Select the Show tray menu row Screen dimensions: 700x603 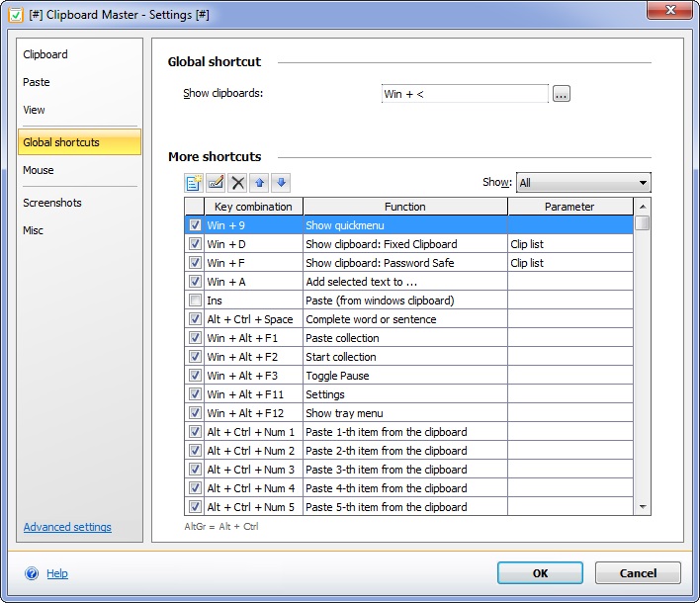[409, 412]
